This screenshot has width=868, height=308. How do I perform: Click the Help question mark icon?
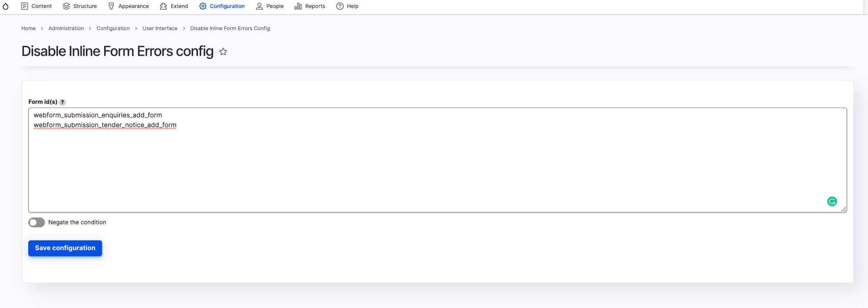pyautogui.click(x=340, y=6)
